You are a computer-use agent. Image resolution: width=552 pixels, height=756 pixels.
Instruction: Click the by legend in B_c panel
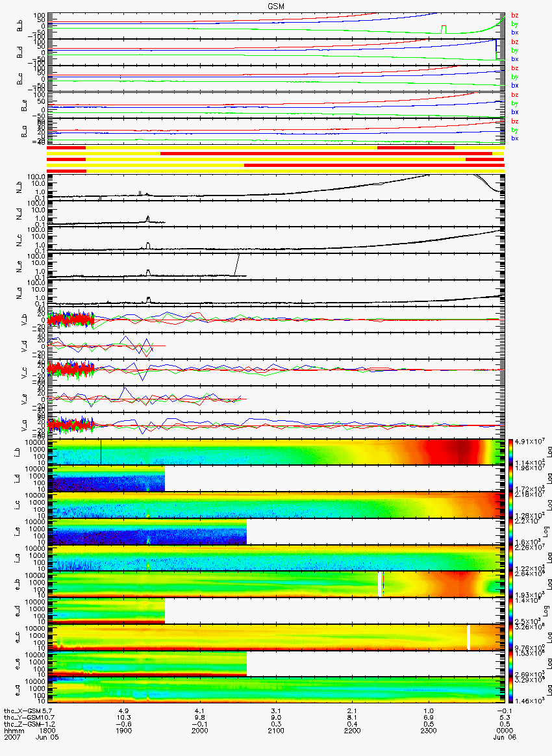pos(515,77)
